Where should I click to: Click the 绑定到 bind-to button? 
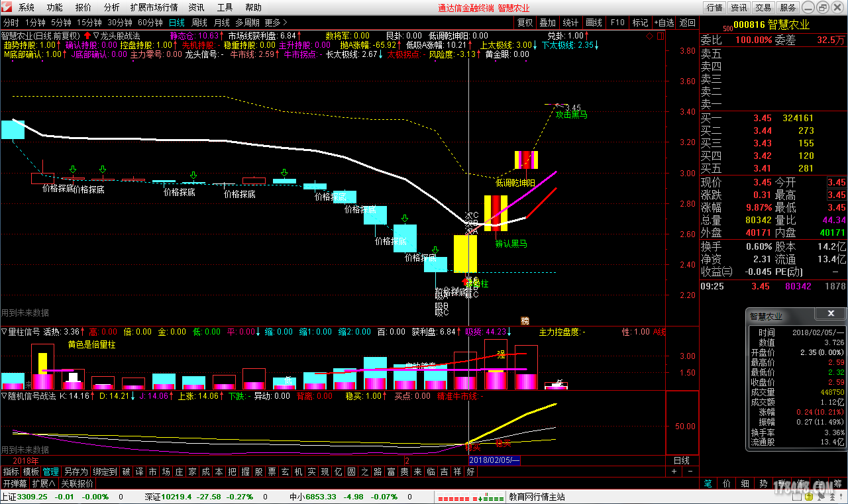click(105, 472)
